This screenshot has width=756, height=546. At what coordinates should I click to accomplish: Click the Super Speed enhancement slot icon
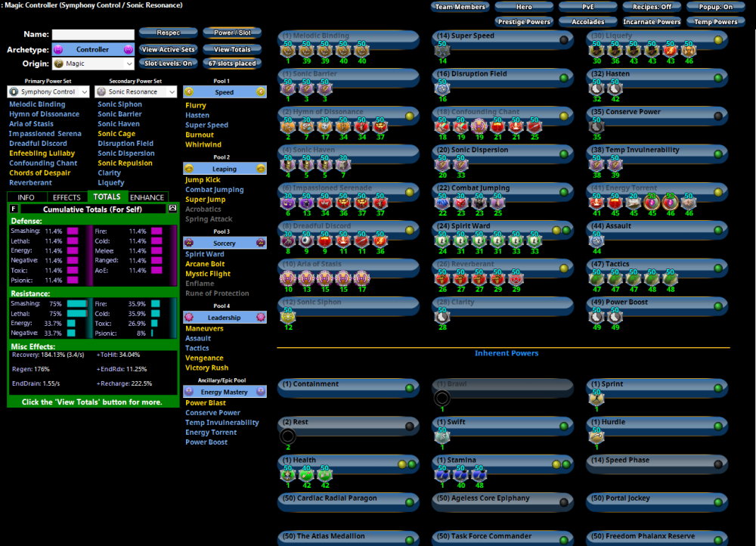[442, 50]
